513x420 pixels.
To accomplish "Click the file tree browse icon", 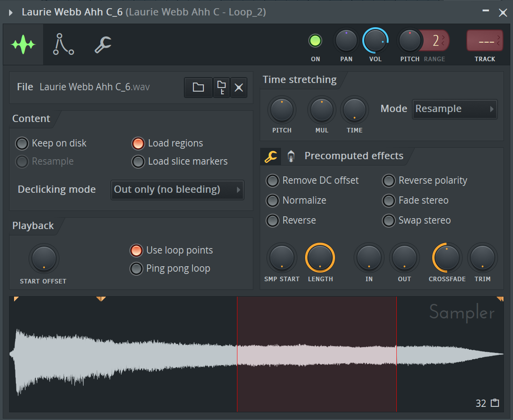I will pyautogui.click(x=222, y=88).
